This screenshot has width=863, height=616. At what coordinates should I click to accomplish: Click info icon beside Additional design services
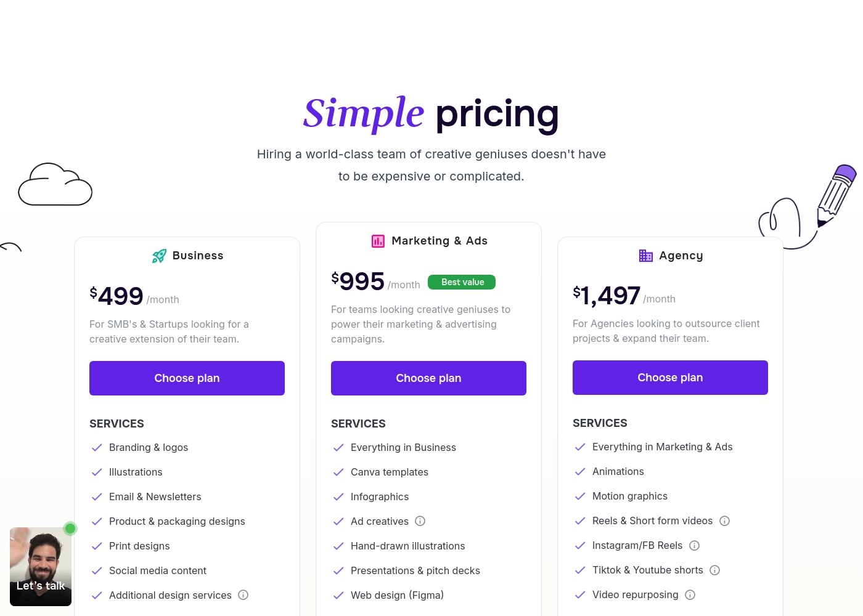243,595
